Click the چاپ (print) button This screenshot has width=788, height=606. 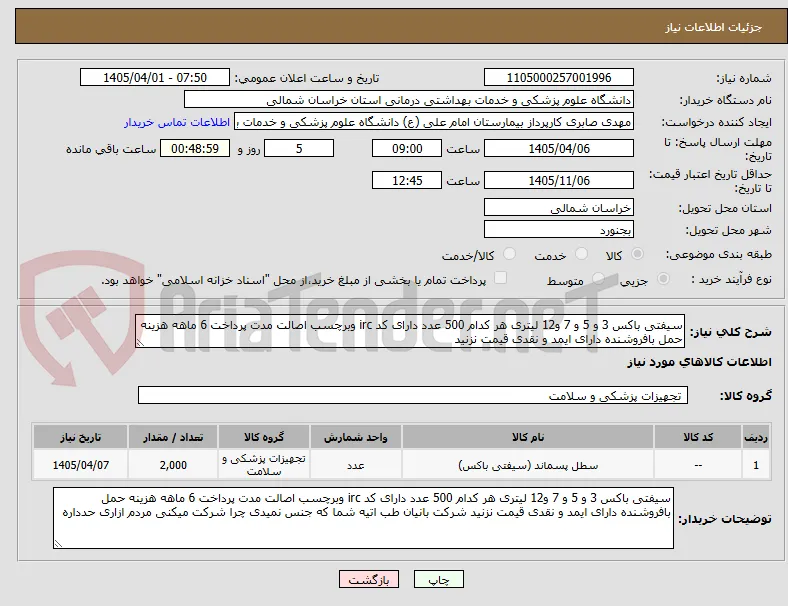point(439,579)
